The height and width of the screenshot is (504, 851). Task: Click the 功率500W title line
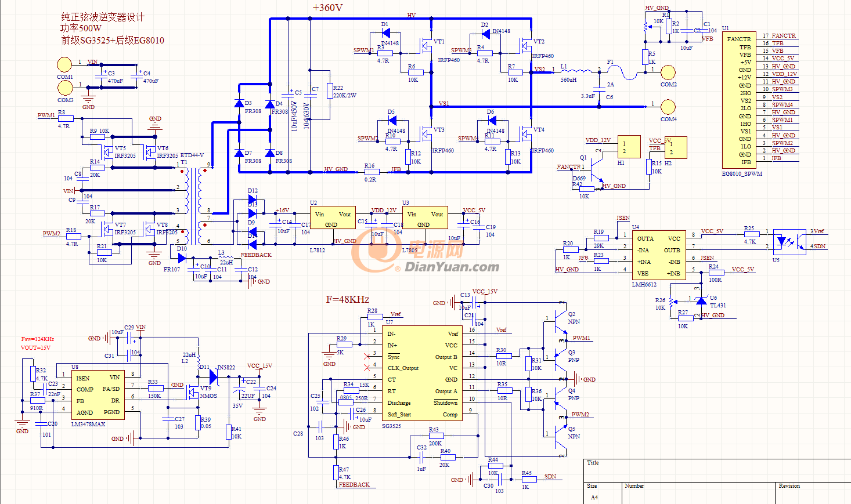point(81,28)
